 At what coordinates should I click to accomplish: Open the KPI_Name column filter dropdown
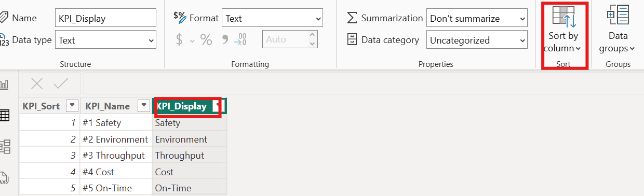pyautogui.click(x=143, y=106)
